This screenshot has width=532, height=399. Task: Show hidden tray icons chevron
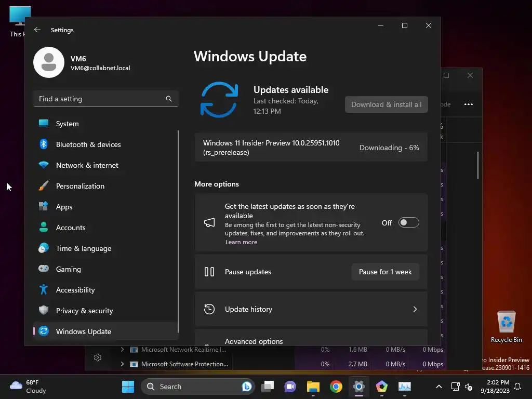pyautogui.click(x=438, y=387)
